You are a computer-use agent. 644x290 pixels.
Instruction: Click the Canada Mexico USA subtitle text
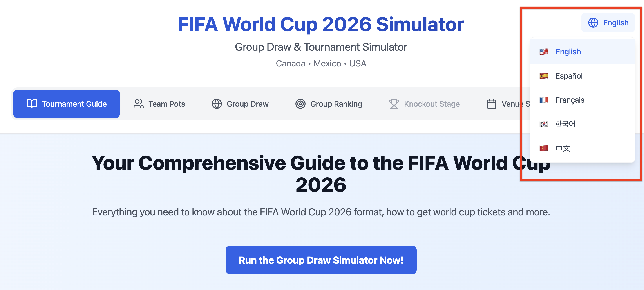click(x=321, y=63)
